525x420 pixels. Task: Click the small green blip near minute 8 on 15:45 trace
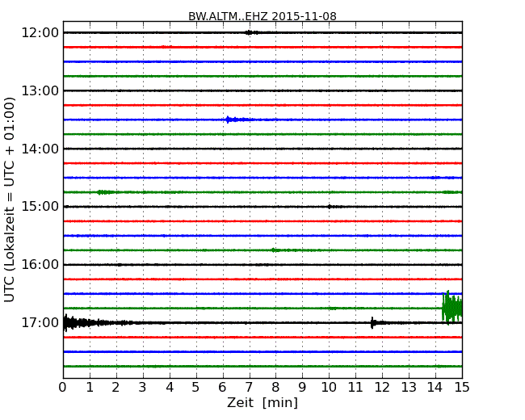[x=275, y=250]
